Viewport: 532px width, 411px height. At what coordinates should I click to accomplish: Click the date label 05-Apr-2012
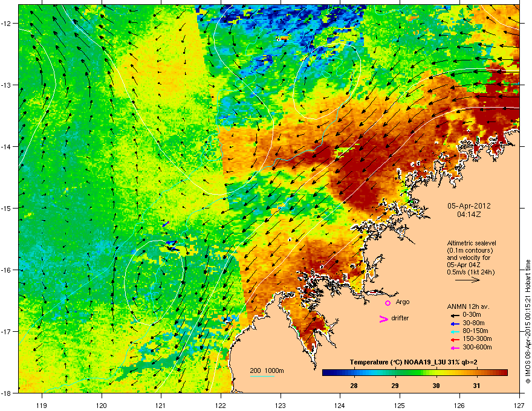tap(469, 206)
